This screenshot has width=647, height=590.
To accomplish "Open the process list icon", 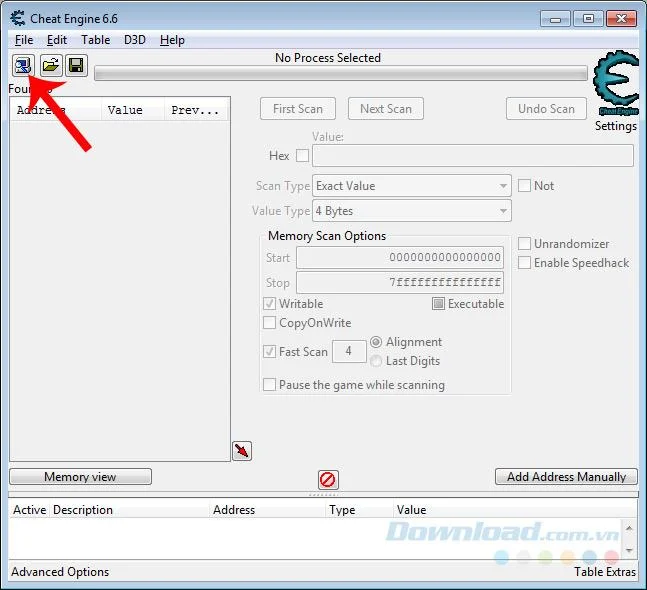I will [x=23, y=65].
